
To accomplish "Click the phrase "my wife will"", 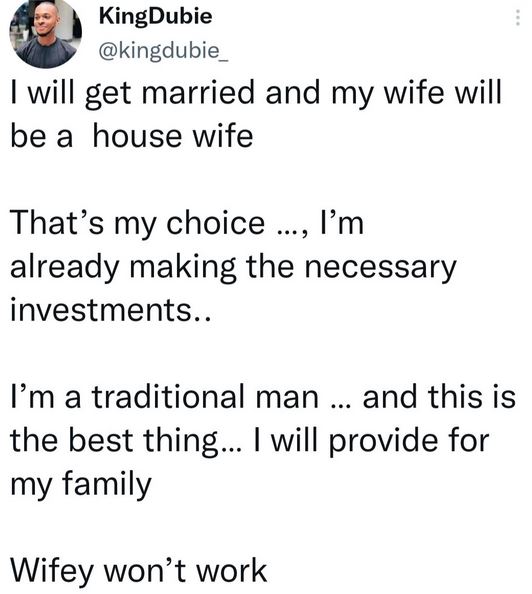I will pyautogui.click(x=416, y=94).
